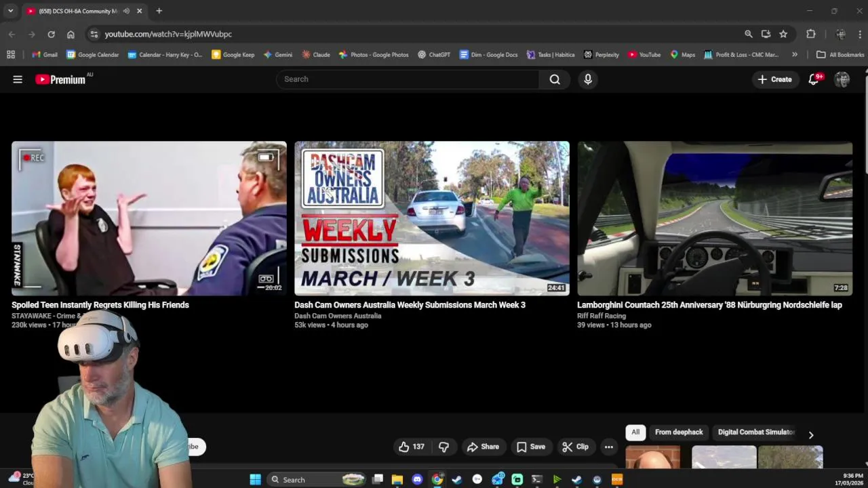Open the Dash Cam Owners Australia channel link

[x=338, y=316]
